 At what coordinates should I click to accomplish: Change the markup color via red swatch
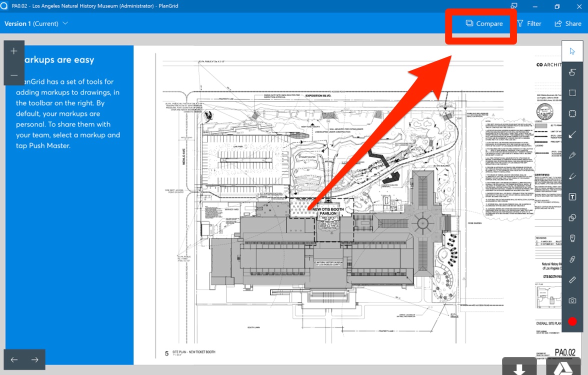coord(572,321)
